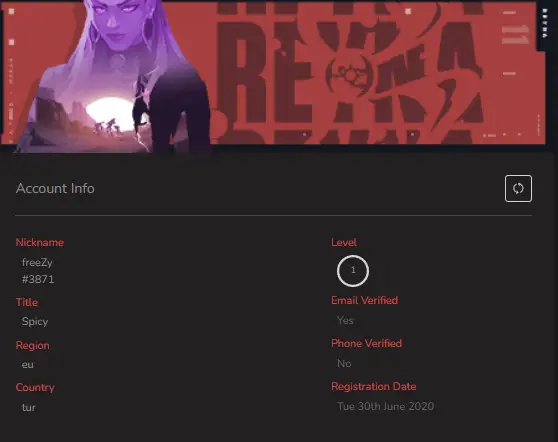Select the level 1 circle badge

click(353, 270)
